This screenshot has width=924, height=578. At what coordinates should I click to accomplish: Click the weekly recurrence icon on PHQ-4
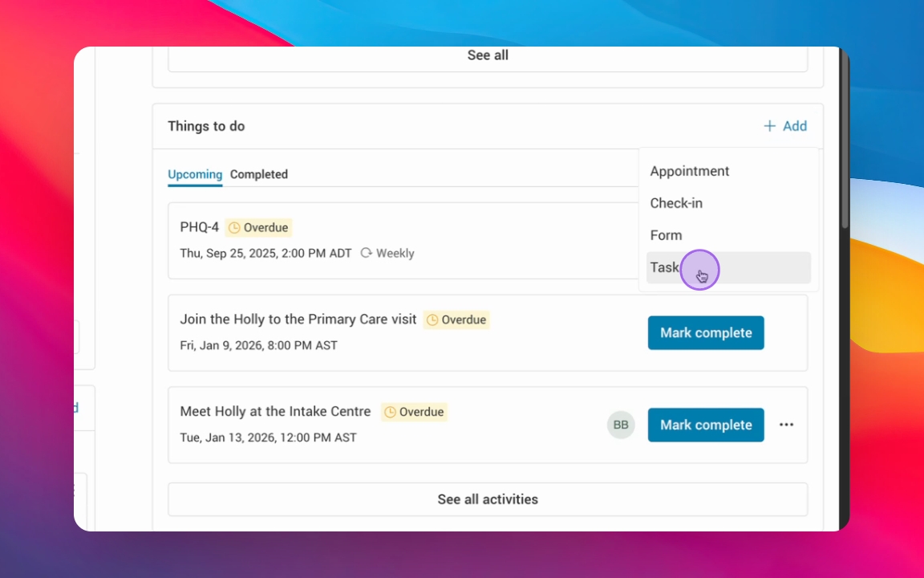point(366,253)
